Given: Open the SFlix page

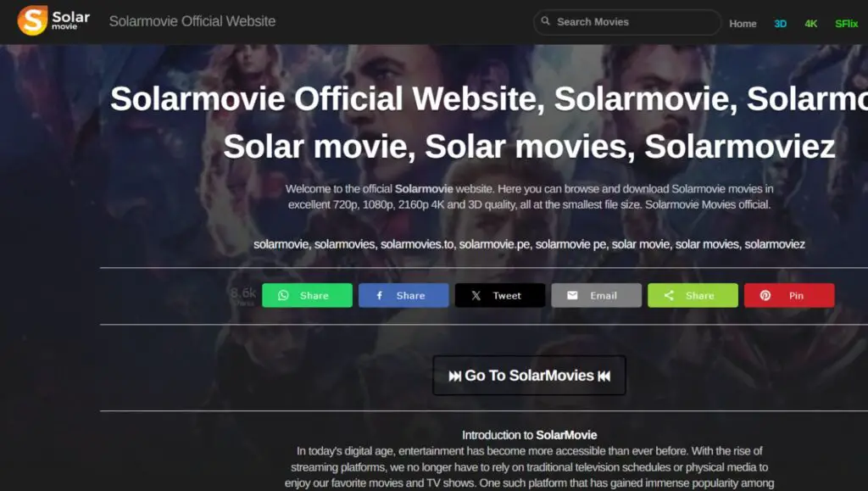Looking at the screenshot, I should coord(845,24).
